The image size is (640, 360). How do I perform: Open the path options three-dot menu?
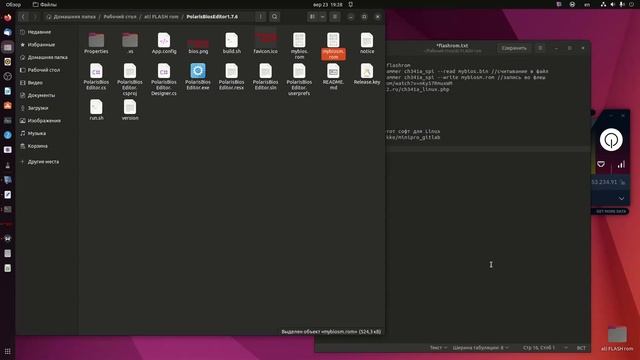click(260, 17)
